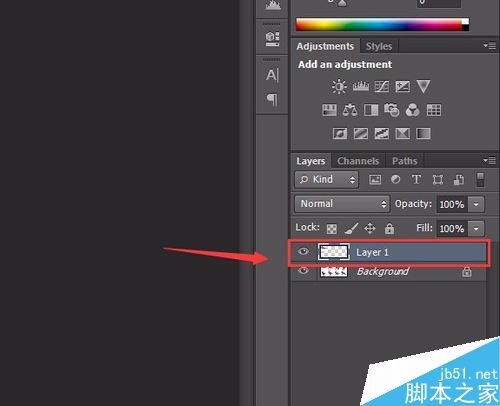Select the Background layer name
500x406 pixels.
tap(383, 271)
